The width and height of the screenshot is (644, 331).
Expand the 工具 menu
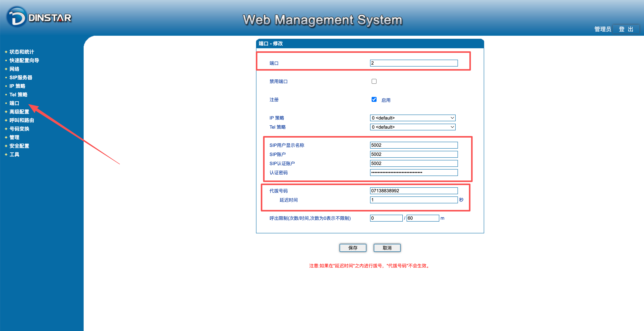click(x=14, y=154)
